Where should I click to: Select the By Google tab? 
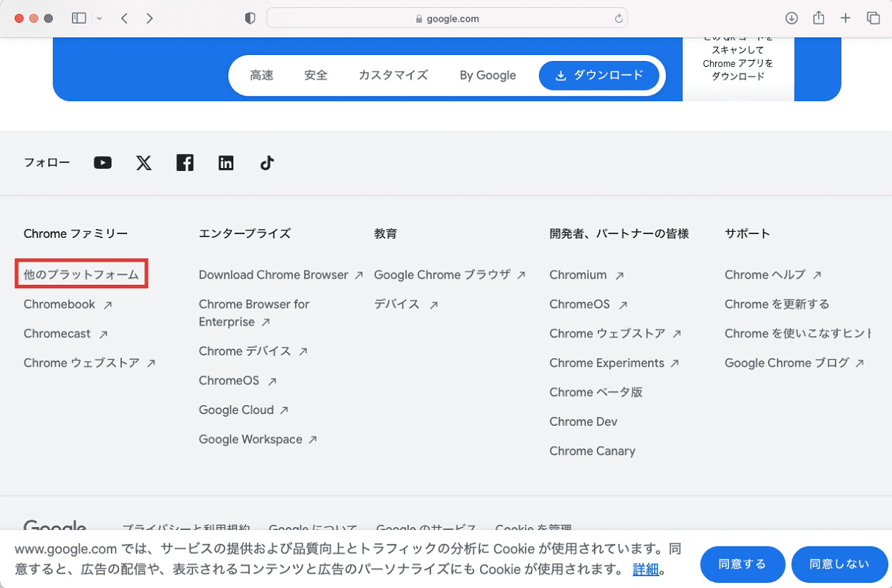[488, 75]
